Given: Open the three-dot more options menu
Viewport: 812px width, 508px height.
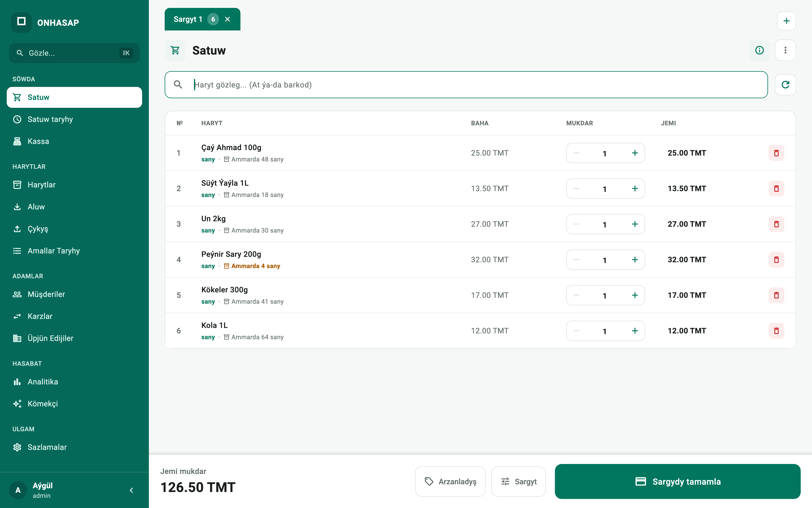Looking at the screenshot, I should pos(785,50).
